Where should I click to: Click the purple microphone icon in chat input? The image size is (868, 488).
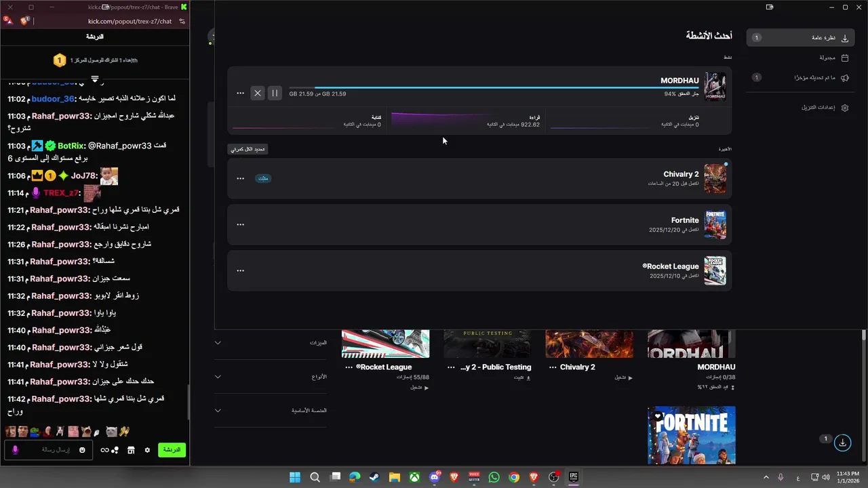16,450
